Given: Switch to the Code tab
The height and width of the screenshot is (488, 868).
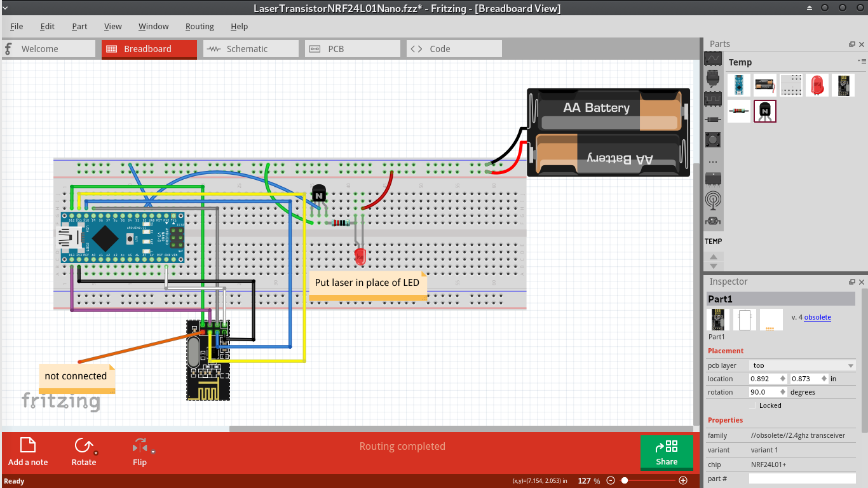Looking at the screenshot, I should [x=454, y=49].
